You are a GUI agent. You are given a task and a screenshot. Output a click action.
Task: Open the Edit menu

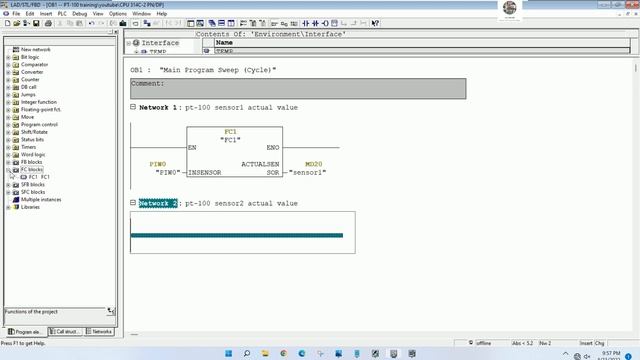(30, 14)
